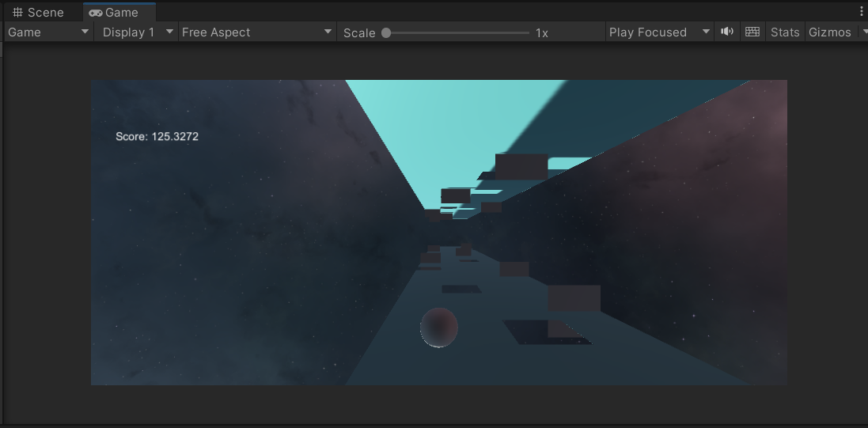Click the Score: 125.3272 text
The image size is (868, 428).
click(157, 136)
